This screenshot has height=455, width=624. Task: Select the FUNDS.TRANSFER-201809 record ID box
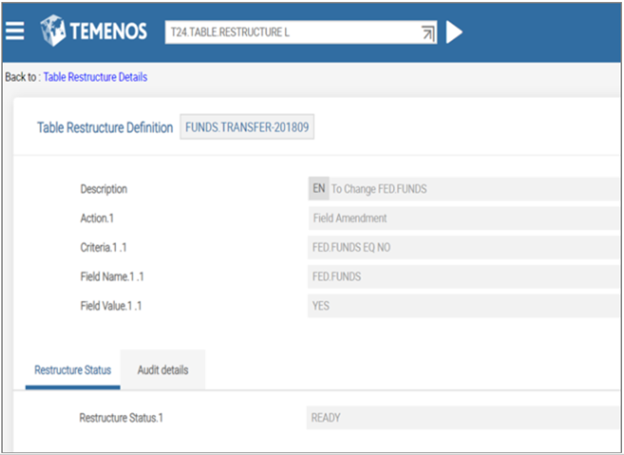coord(247,128)
